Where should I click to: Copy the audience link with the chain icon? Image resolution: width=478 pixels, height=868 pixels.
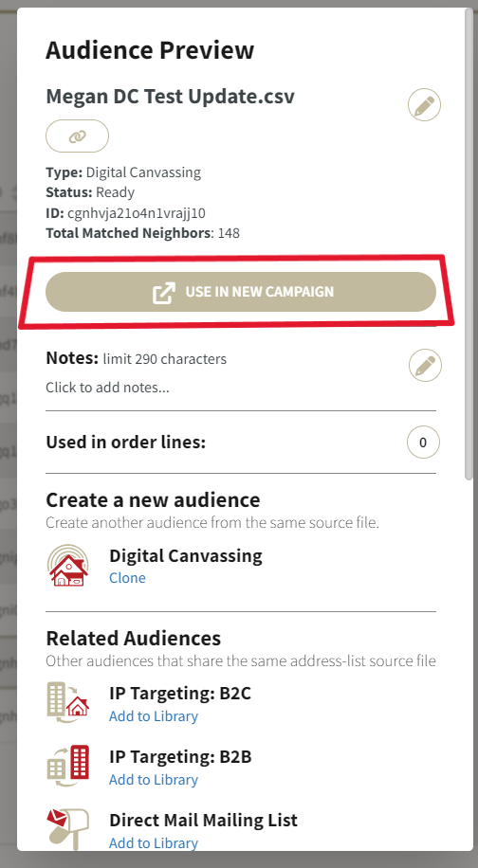coord(78,136)
